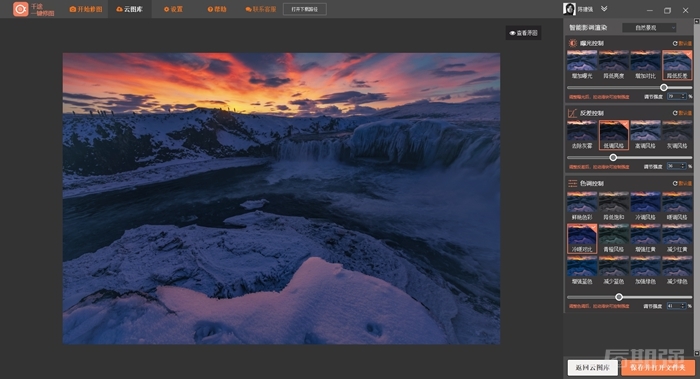Open the user profile avatar

point(569,9)
